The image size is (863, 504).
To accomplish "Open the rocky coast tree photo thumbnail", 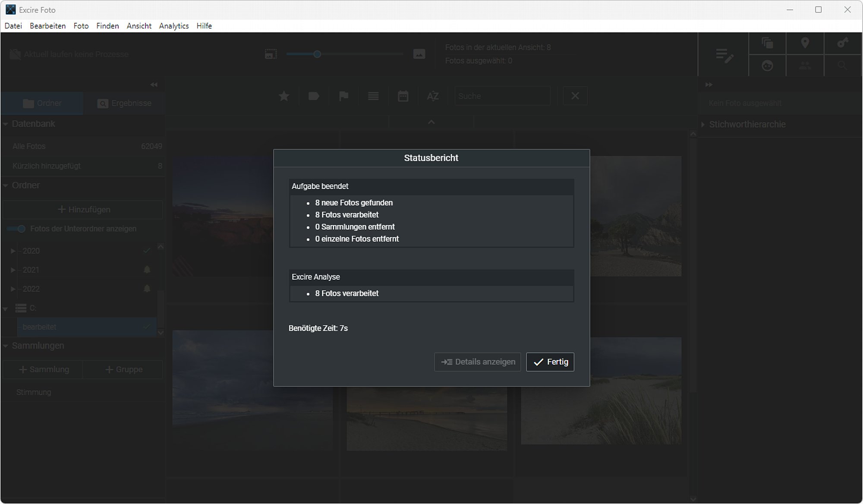I will 636,216.
